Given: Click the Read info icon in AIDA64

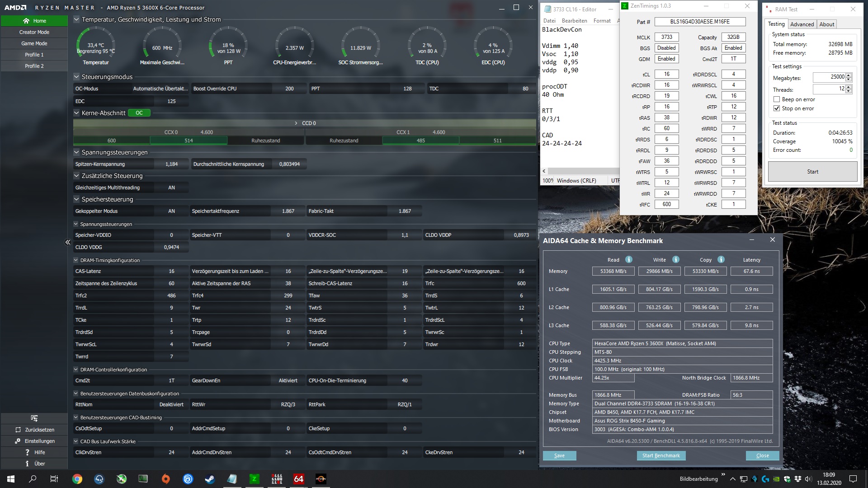Looking at the screenshot, I should click(x=628, y=259).
